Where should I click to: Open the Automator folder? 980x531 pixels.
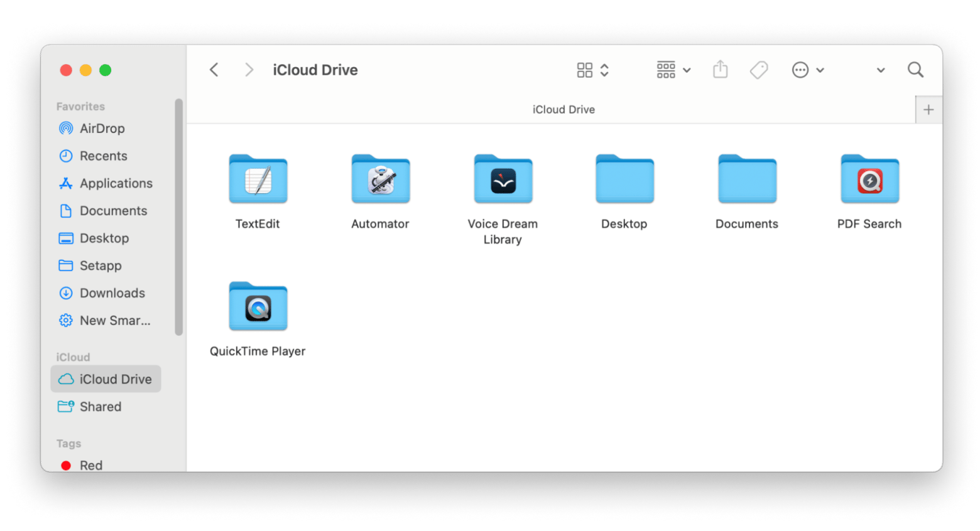pyautogui.click(x=380, y=179)
